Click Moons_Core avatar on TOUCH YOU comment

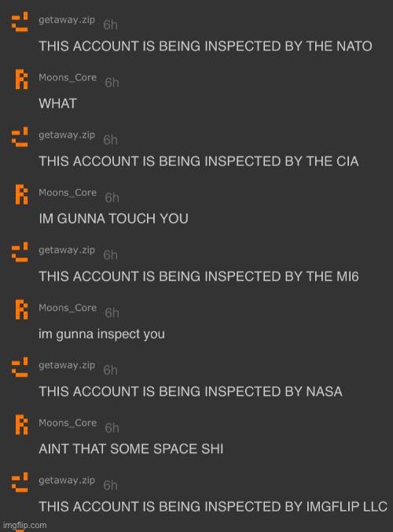[22, 194]
